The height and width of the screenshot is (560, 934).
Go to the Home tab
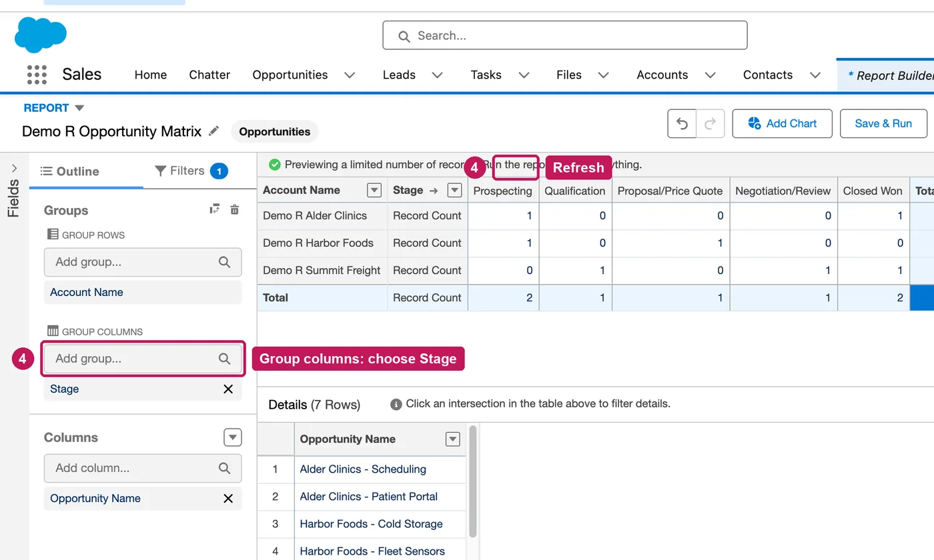click(151, 75)
